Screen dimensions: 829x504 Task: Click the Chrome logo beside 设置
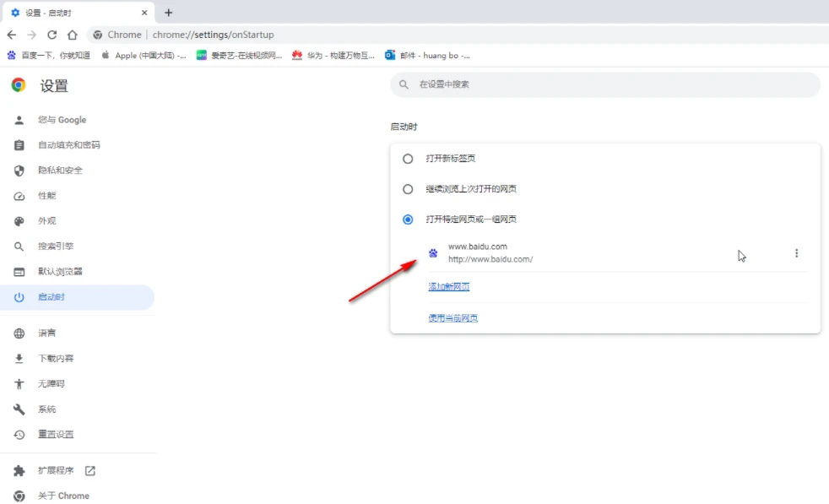(19, 85)
